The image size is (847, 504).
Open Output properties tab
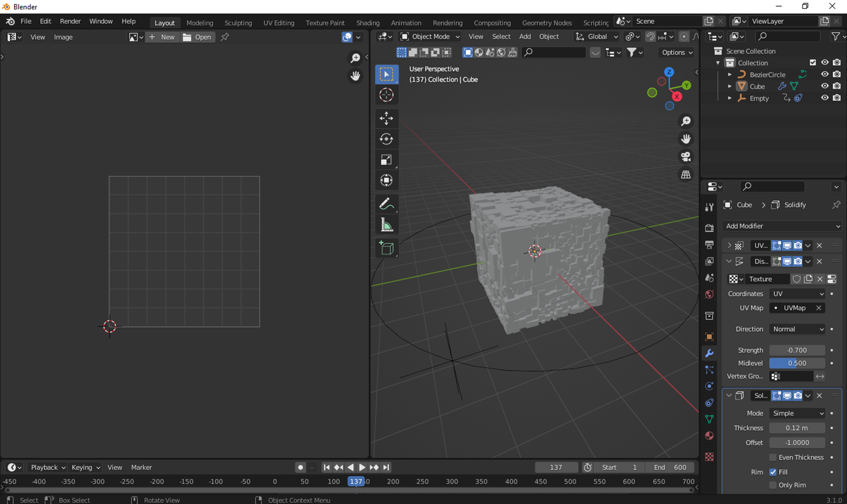709,245
